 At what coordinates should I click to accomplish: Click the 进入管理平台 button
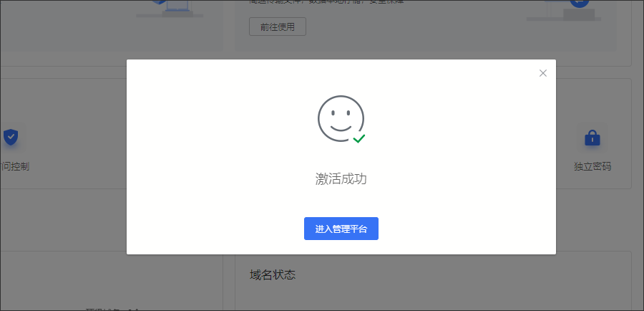341,229
